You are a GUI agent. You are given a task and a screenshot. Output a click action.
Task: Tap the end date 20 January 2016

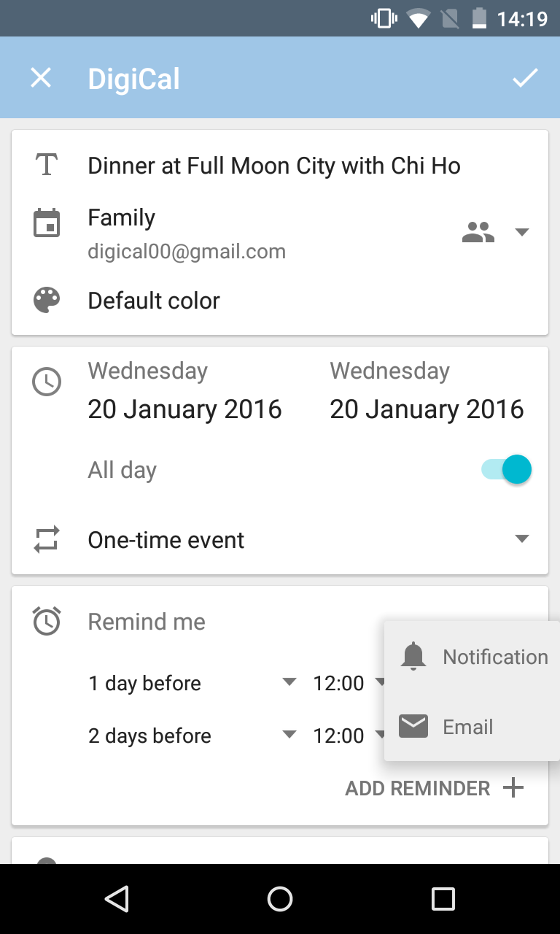(x=427, y=409)
